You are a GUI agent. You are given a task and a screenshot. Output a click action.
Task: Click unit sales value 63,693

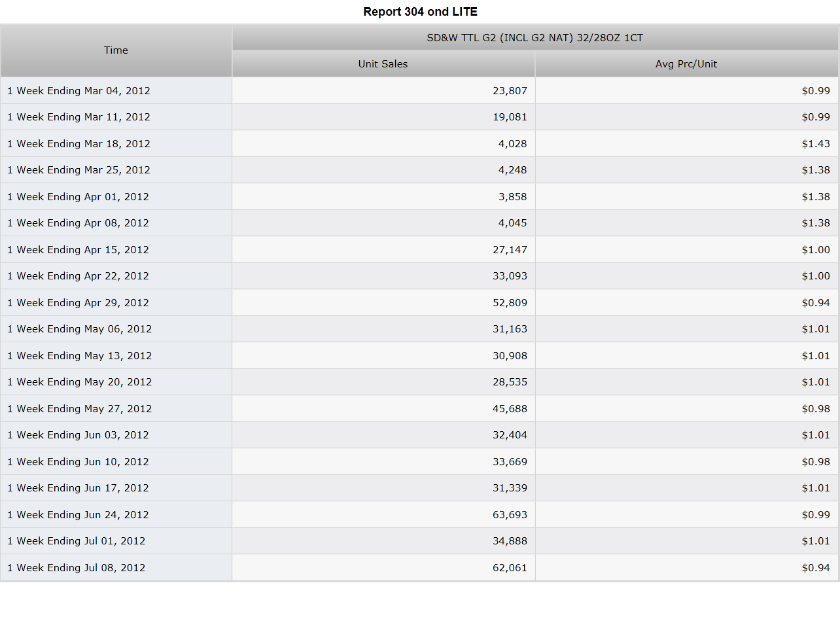[510, 515]
